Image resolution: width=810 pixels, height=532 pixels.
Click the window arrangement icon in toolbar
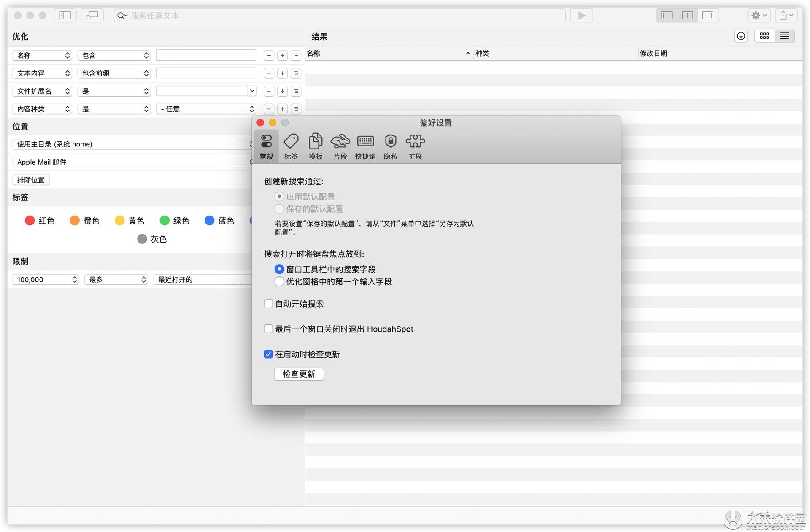pyautogui.click(x=92, y=16)
